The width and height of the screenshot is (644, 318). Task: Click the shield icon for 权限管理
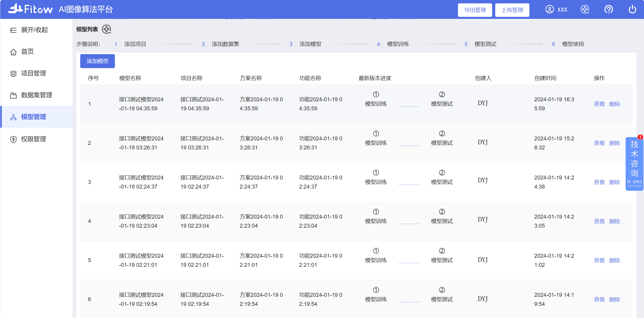coord(13,139)
